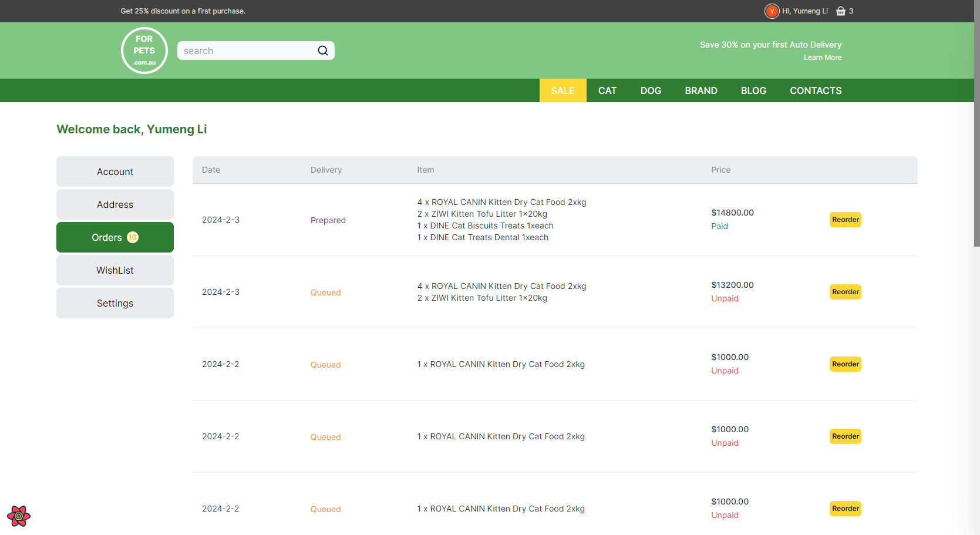Click the Delivery column header

(x=326, y=170)
